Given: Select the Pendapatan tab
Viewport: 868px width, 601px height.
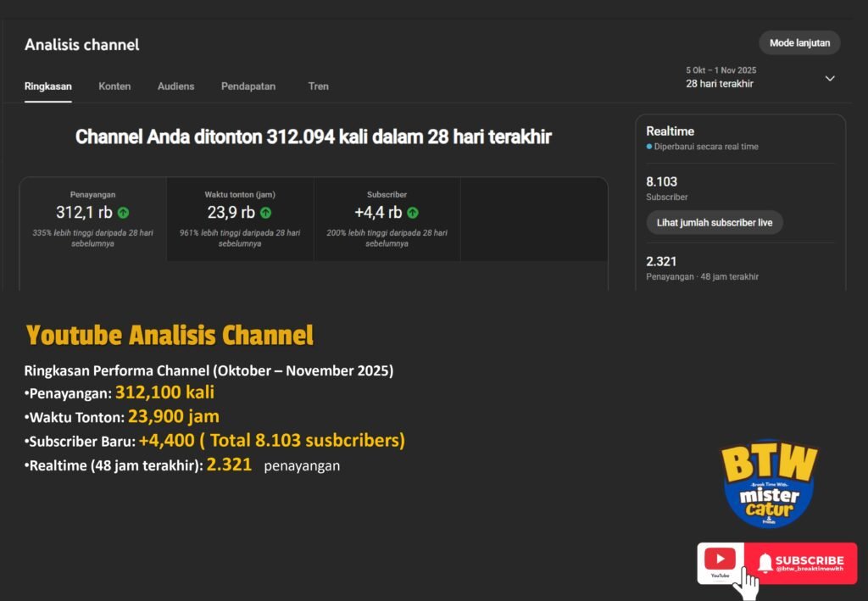Looking at the screenshot, I should point(248,86).
